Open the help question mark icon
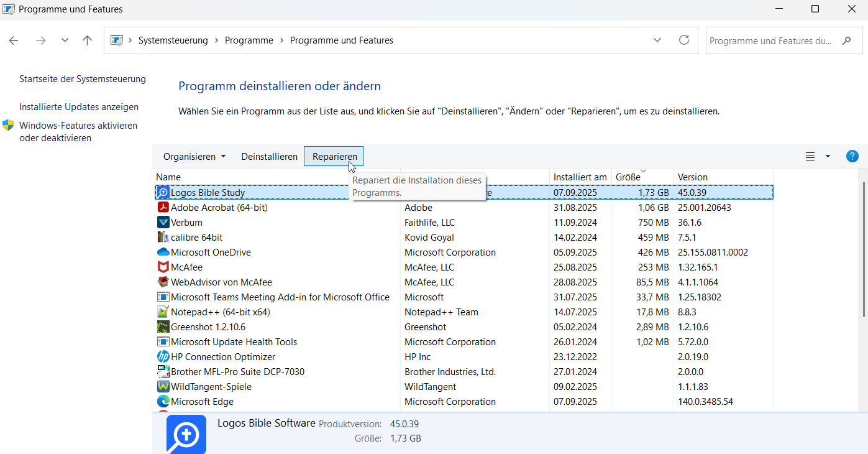Viewport: 868px width, 454px height. [x=852, y=156]
